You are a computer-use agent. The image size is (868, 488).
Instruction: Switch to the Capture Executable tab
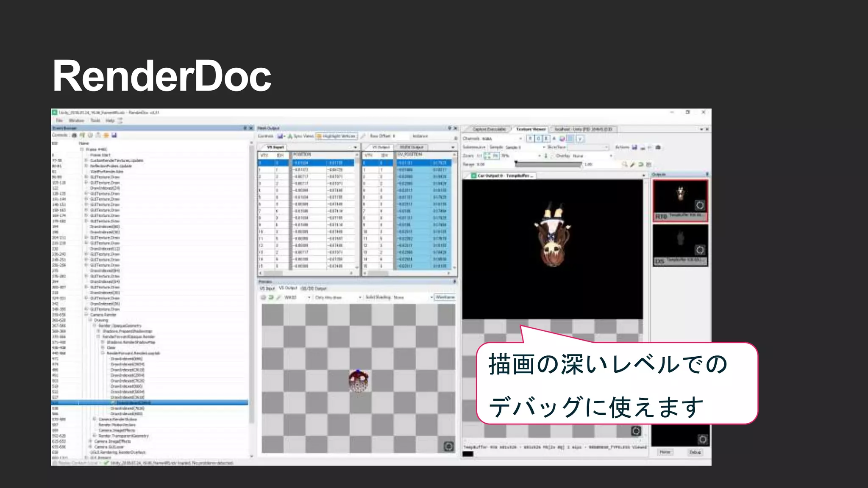pyautogui.click(x=489, y=129)
